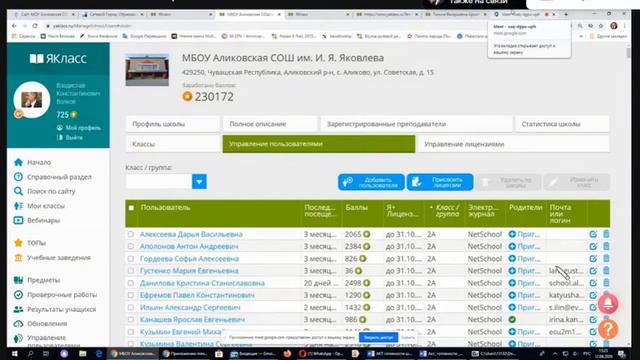Select the Управление пользователями tab
This screenshot has height=360, width=640.
point(319,144)
